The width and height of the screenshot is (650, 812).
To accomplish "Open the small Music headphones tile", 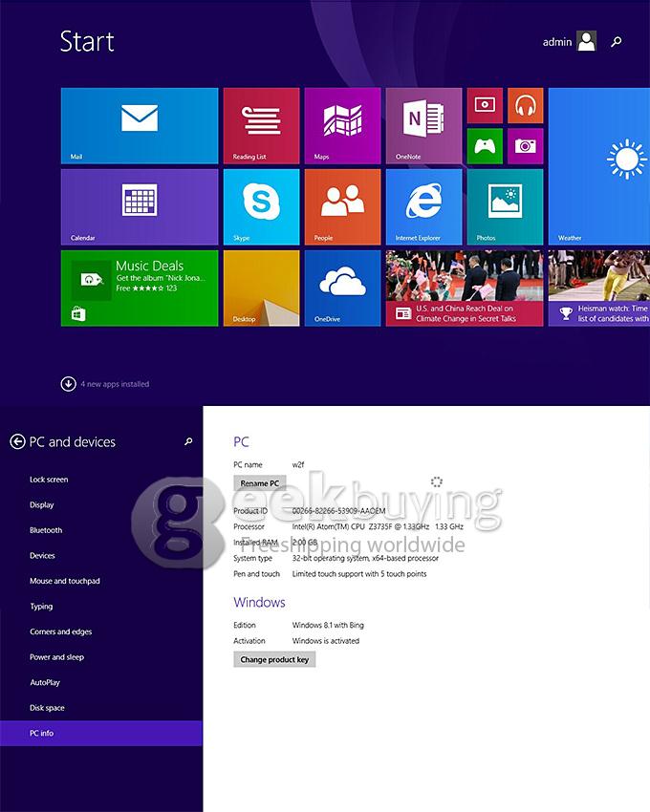I will pos(525,106).
